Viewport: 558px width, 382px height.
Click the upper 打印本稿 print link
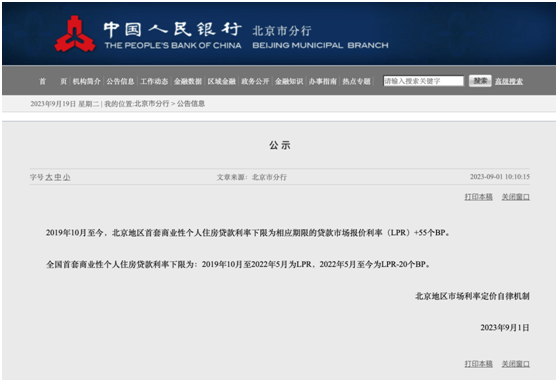point(479,197)
